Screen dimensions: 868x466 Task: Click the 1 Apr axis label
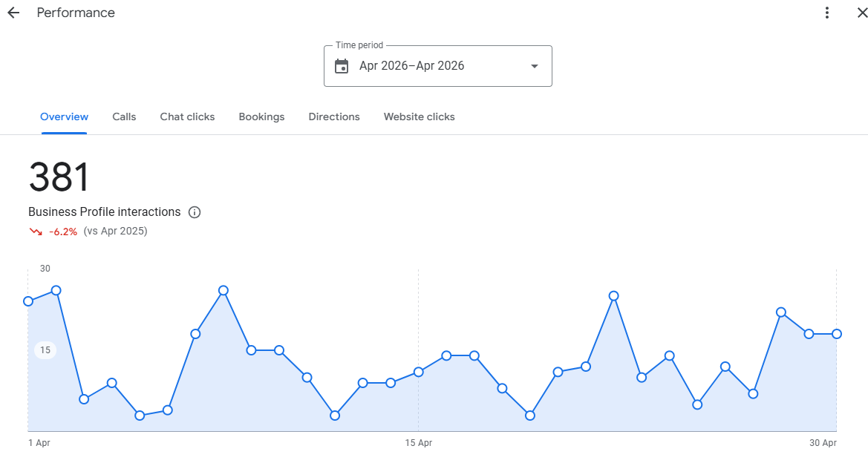pyautogui.click(x=39, y=443)
